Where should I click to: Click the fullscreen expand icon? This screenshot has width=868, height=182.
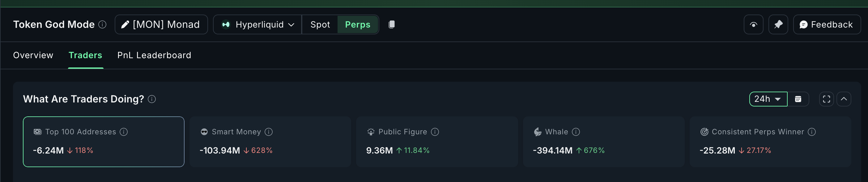tap(826, 99)
